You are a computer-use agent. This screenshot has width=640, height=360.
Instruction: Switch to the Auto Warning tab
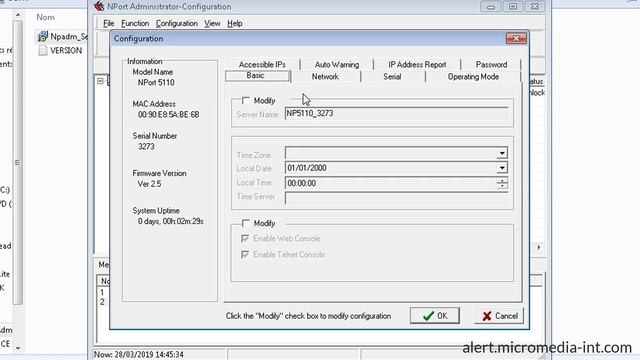point(337,64)
